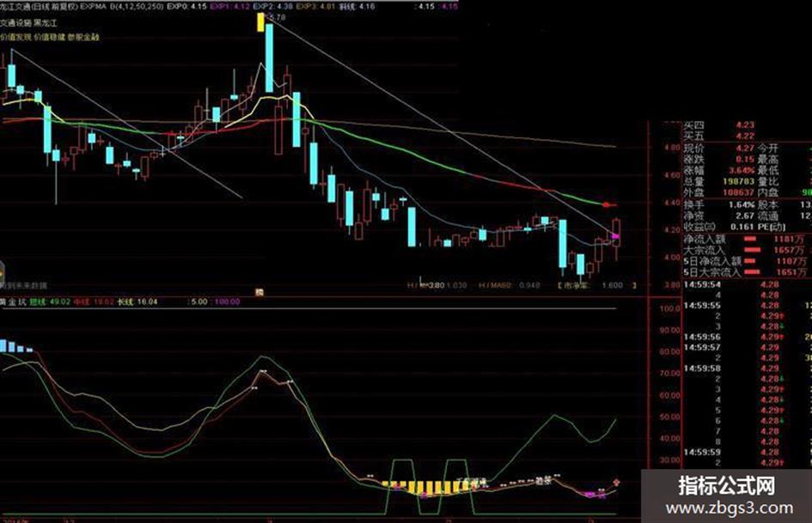Click the 净流入额 1181万 row
Screen dimensions: 812x523
click(x=745, y=240)
